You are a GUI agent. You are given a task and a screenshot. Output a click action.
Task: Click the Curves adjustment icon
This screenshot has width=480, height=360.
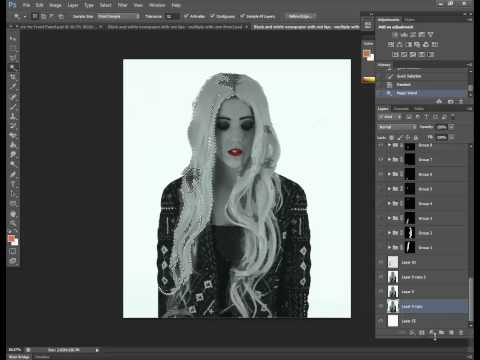click(x=413, y=35)
